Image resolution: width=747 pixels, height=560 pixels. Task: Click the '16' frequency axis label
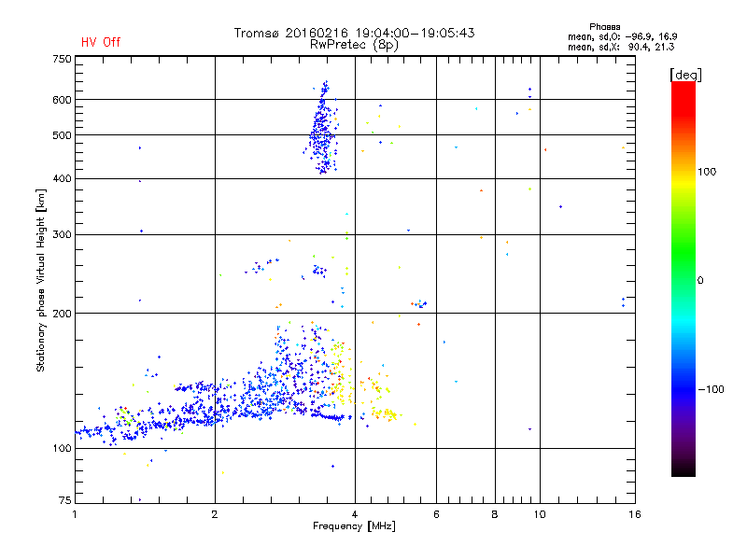click(x=635, y=514)
